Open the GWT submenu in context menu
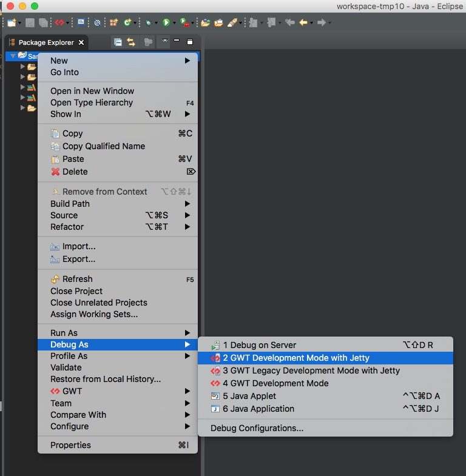 click(118, 391)
